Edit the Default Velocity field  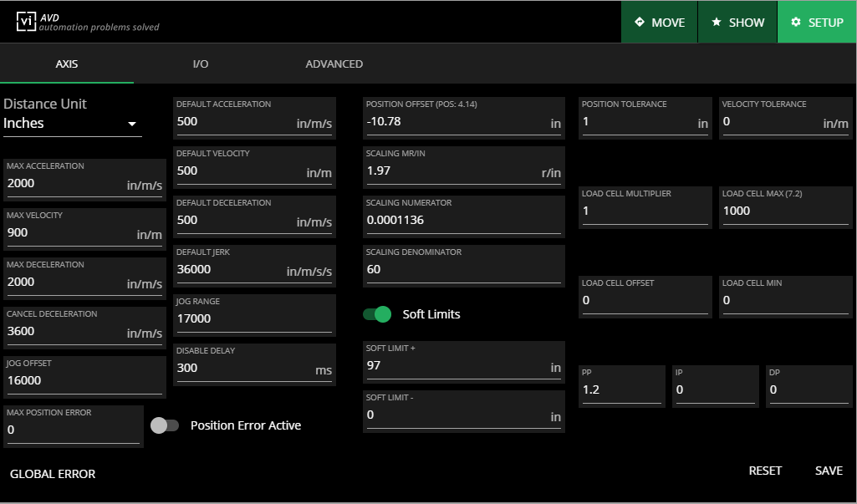[255, 168]
